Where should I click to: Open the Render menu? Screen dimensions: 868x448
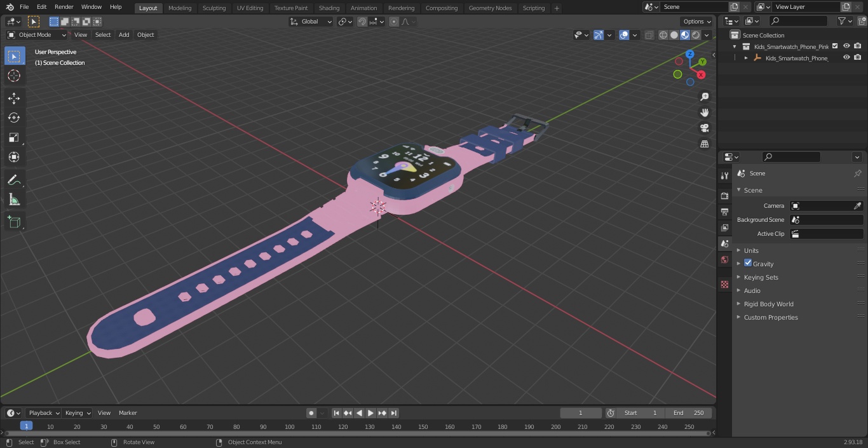pos(64,6)
